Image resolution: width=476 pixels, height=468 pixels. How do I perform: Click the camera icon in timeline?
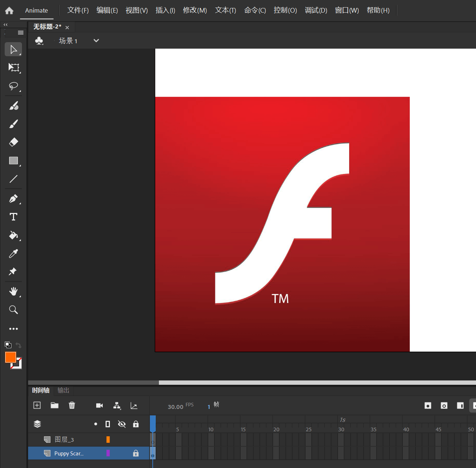tap(99, 406)
